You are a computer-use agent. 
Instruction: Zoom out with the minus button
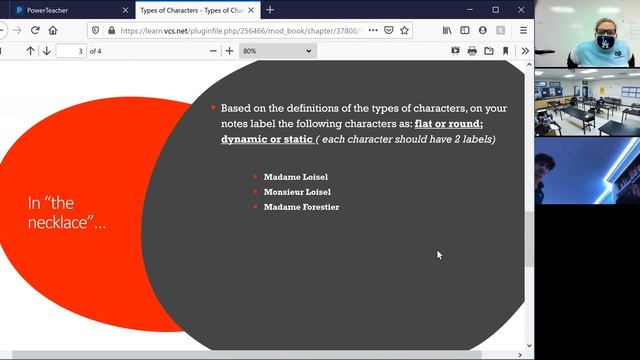[x=213, y=51]
